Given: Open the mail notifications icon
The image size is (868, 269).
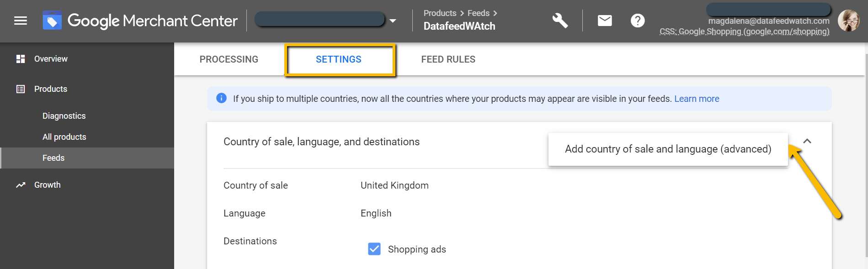Looking at the screenshot, I should pos(605,21).
